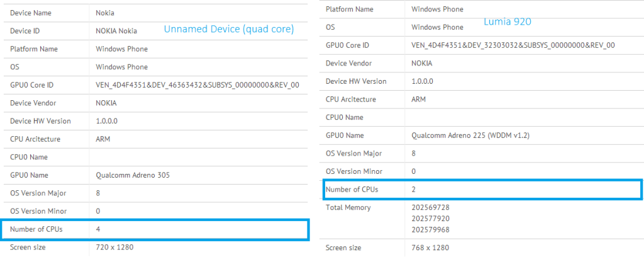Image resolution: width=644 pixels, height=264 pixels.
Task: Select "NOKIA" vendor value in Lumia 920 table
Action: (x=422, y=64)
